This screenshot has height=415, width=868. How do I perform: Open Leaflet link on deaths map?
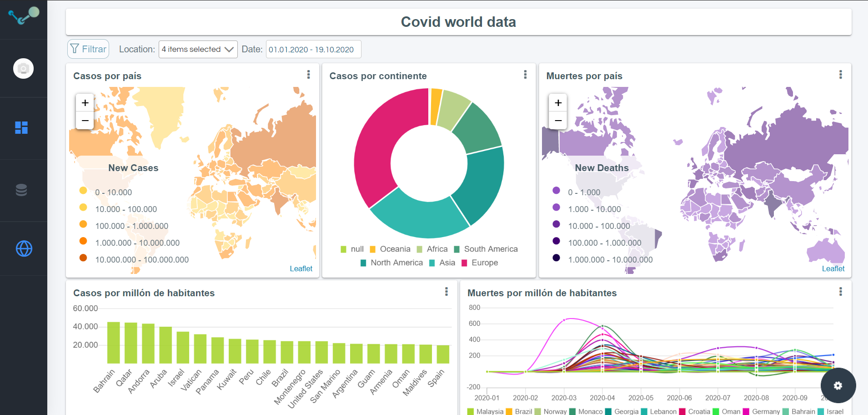coord(833,268)
